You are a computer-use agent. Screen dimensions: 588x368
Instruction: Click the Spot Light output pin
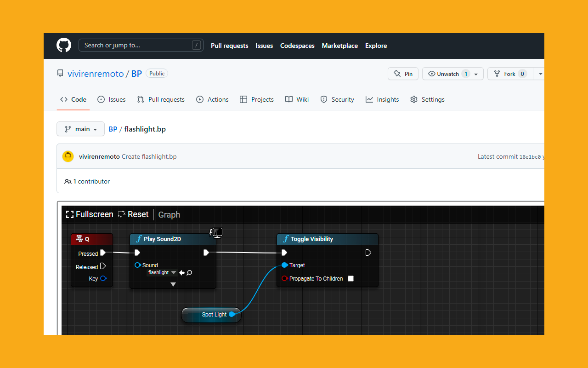232,315
